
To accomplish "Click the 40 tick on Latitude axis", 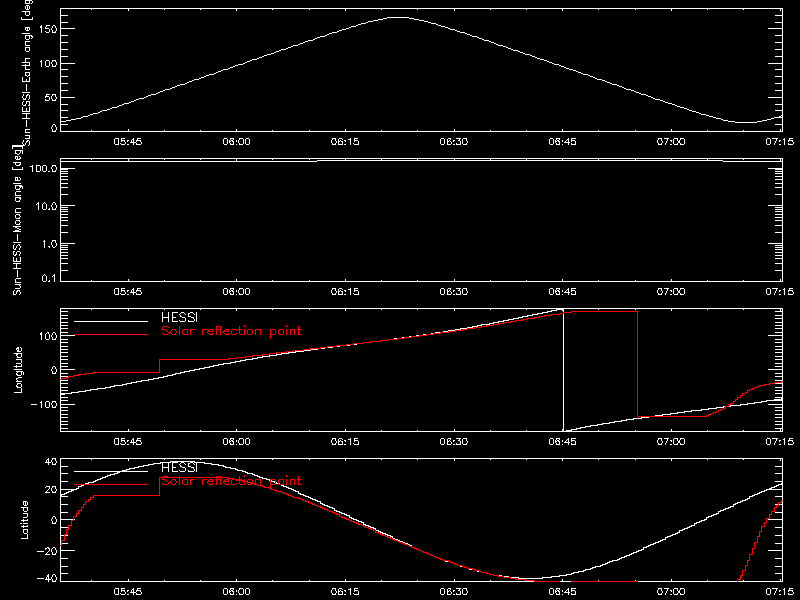I will (x=51, y=462).
